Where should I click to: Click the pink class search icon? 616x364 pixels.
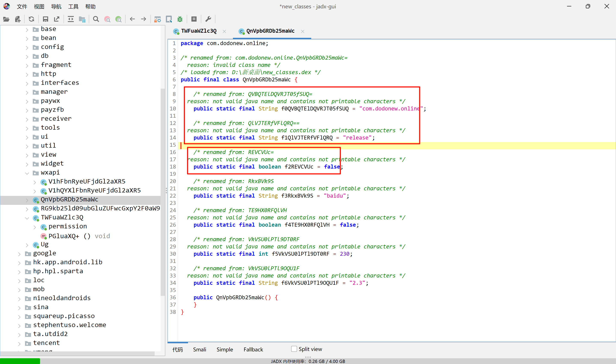[x=107, y=19]
